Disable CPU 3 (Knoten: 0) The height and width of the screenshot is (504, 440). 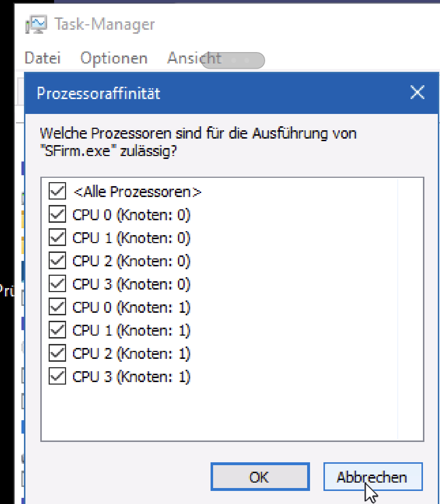point(57,284)
